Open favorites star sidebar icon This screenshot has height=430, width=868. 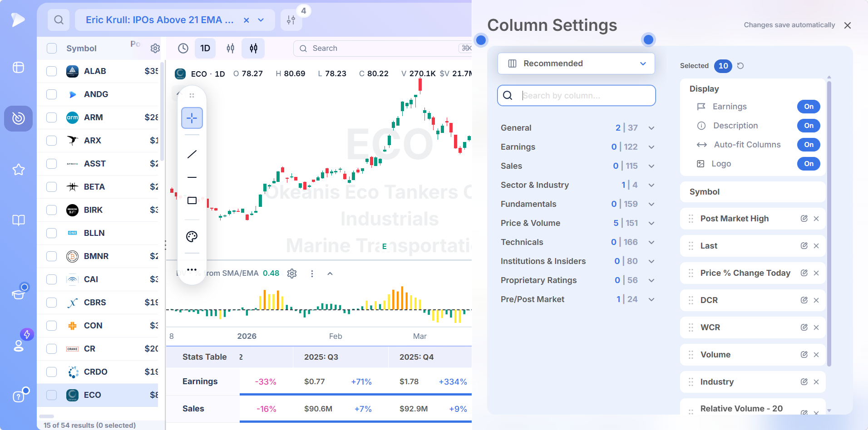pos(18,170)
